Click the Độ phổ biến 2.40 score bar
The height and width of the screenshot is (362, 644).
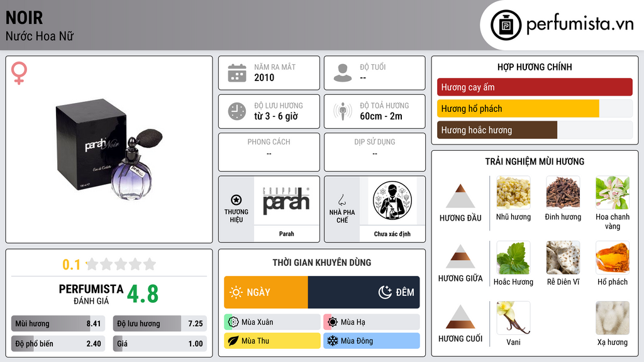(x=58, y=344)
